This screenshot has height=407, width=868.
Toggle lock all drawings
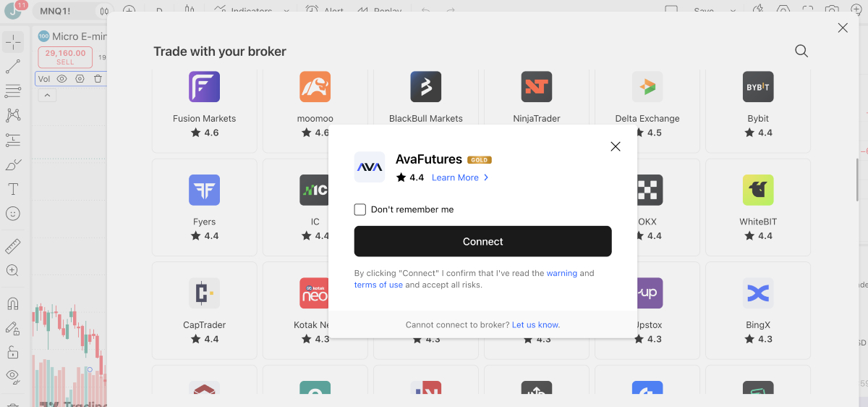pos(13,352)
